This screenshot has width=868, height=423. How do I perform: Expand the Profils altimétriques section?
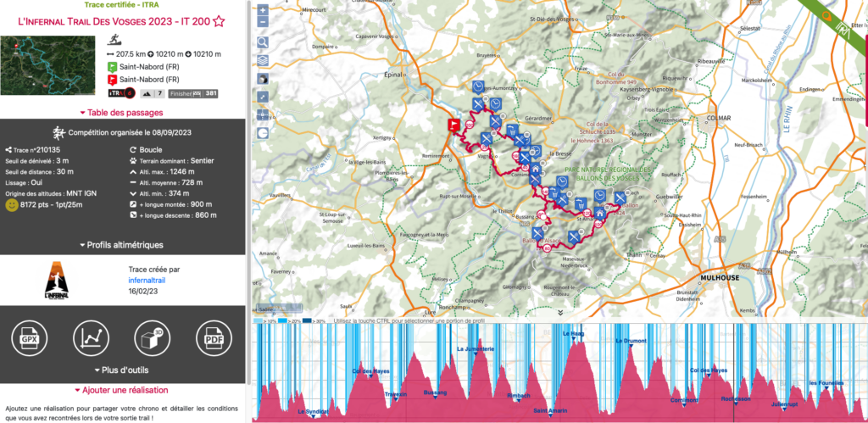coord(122,245)
